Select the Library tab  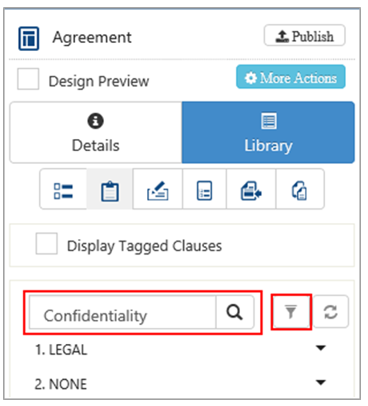pos(268,132)
